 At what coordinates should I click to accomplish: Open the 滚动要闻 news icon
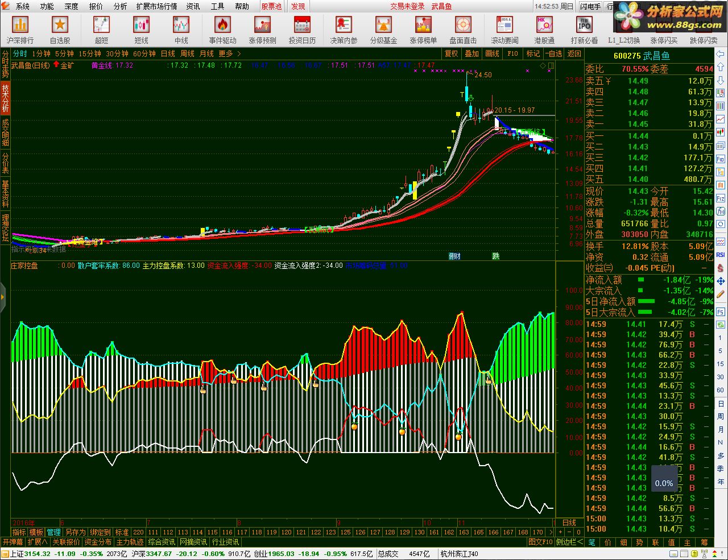point(505,30)
